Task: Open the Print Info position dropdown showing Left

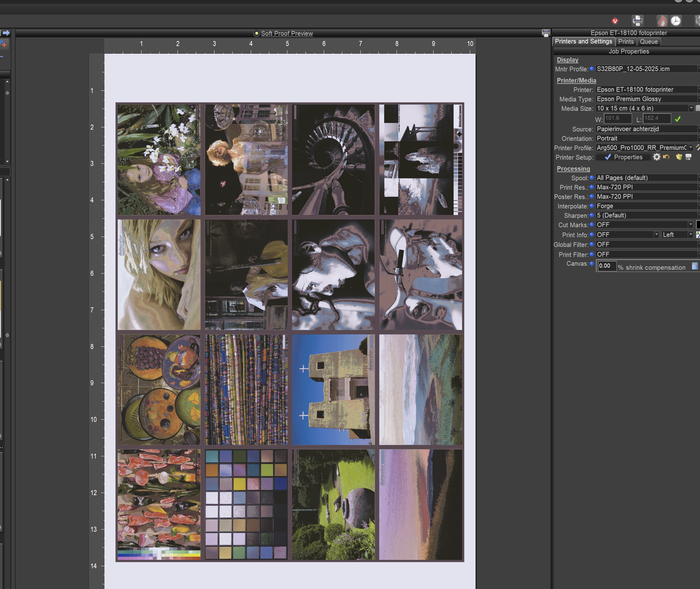Action: tap(677, 234)
